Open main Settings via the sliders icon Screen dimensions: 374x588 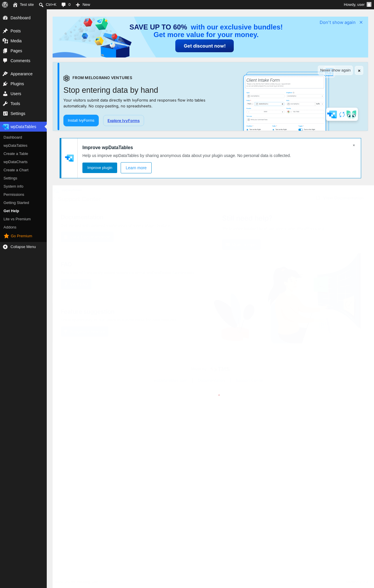[5, 114]
